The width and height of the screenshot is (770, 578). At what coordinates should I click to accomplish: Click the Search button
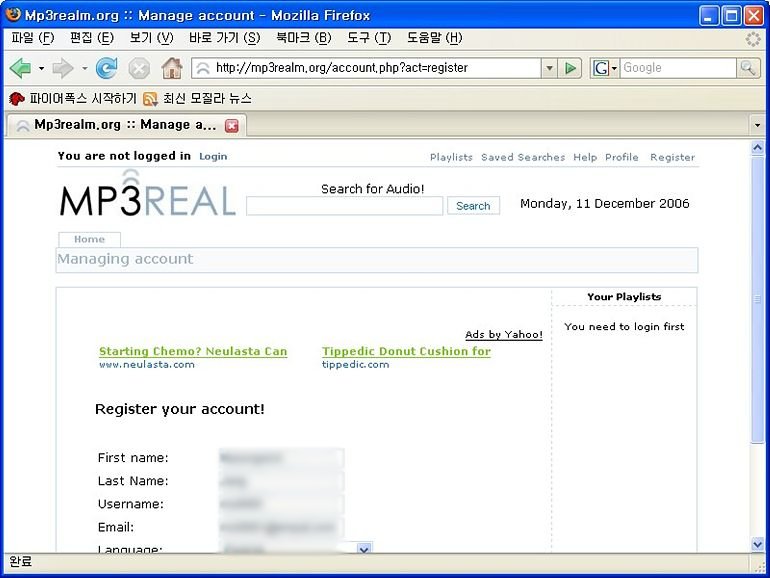(473, 206)
